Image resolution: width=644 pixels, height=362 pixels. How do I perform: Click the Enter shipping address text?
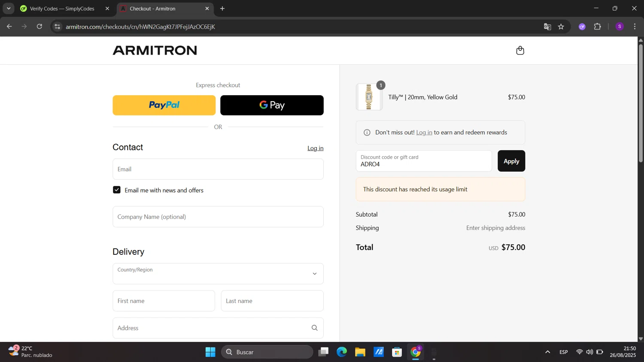(x=496, y=228)
